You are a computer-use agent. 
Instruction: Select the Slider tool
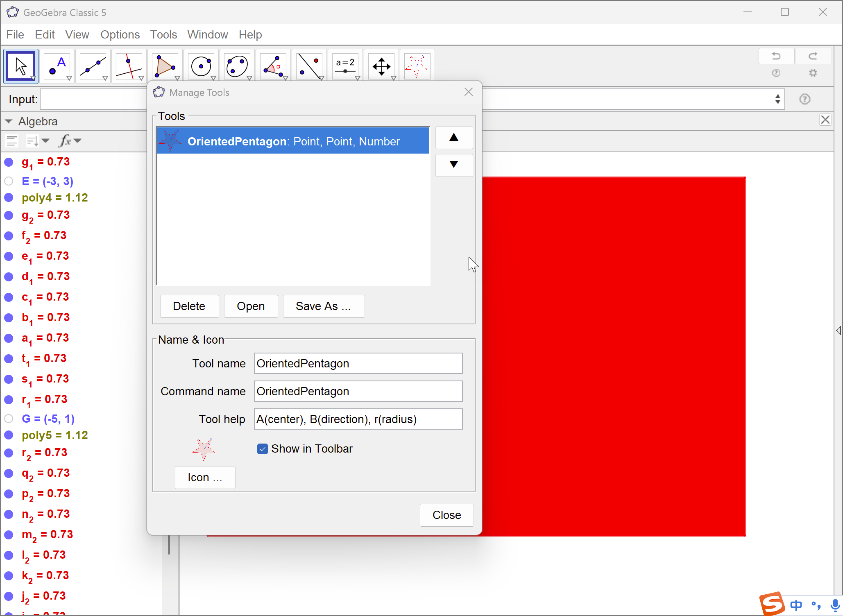[x=345, y=66]
